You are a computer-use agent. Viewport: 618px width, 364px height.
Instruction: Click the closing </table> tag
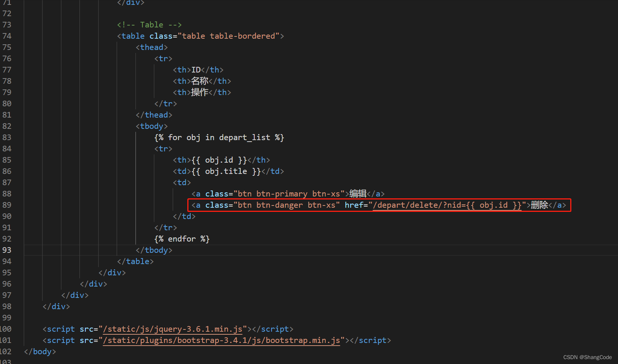(135, 261)
